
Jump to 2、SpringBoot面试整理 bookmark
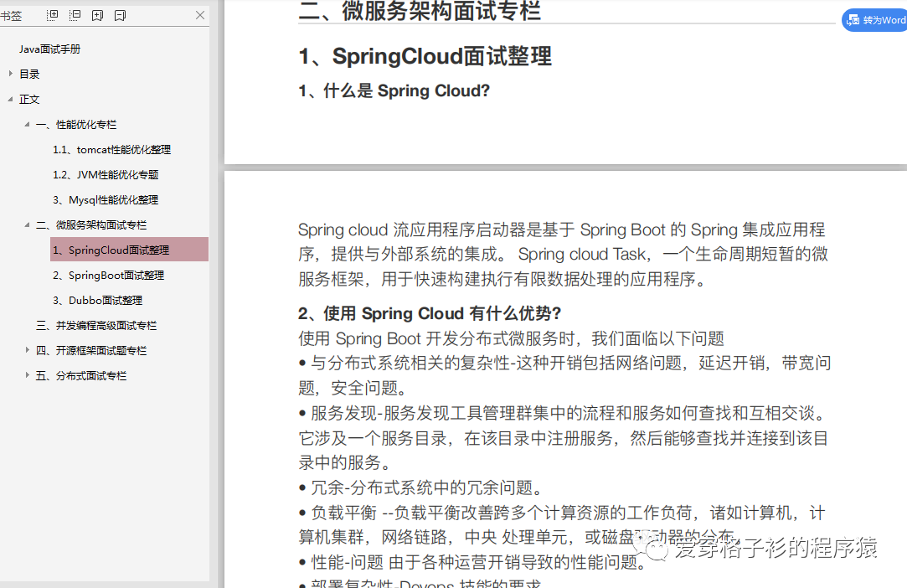click(108, 276)
